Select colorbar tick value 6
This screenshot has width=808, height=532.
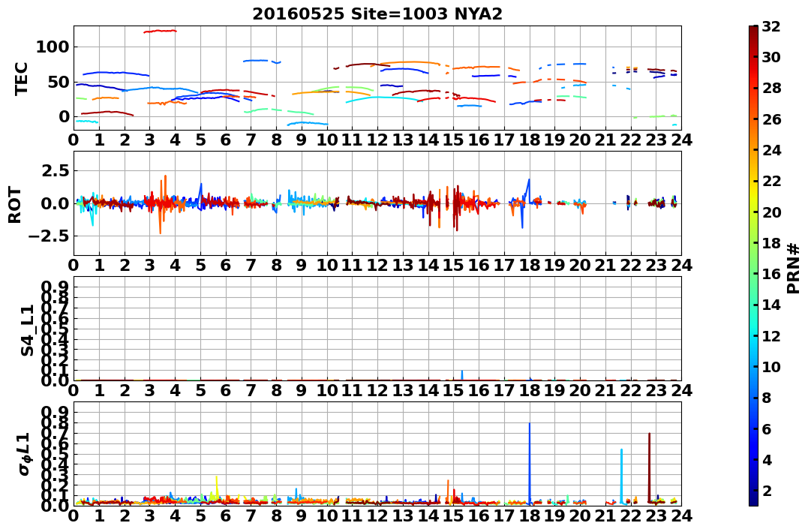(x=767, y=428)
